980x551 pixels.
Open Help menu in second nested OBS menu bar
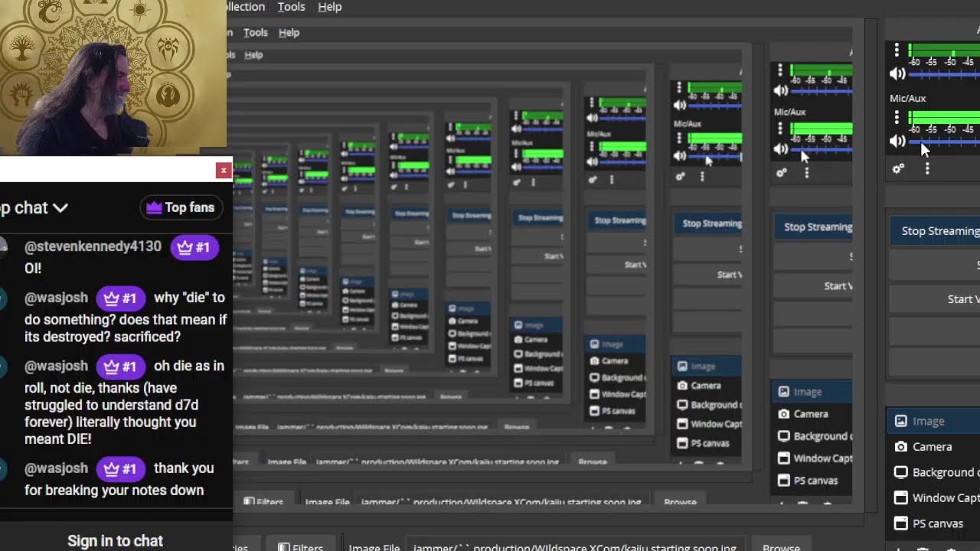point(289,32)
